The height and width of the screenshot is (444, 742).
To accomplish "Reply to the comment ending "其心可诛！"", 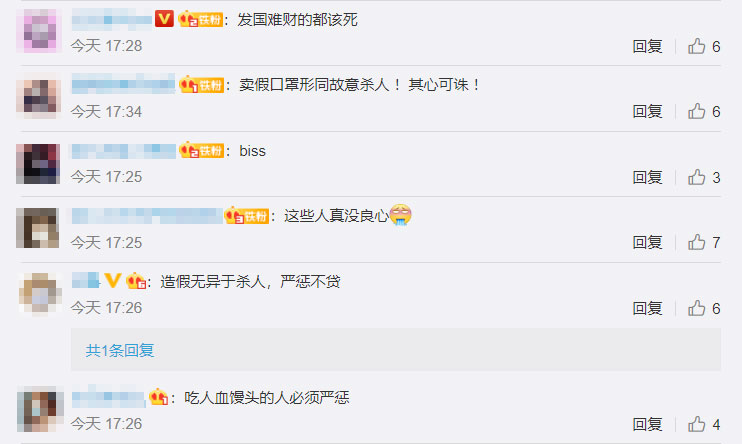I will [x=647, y=112].
